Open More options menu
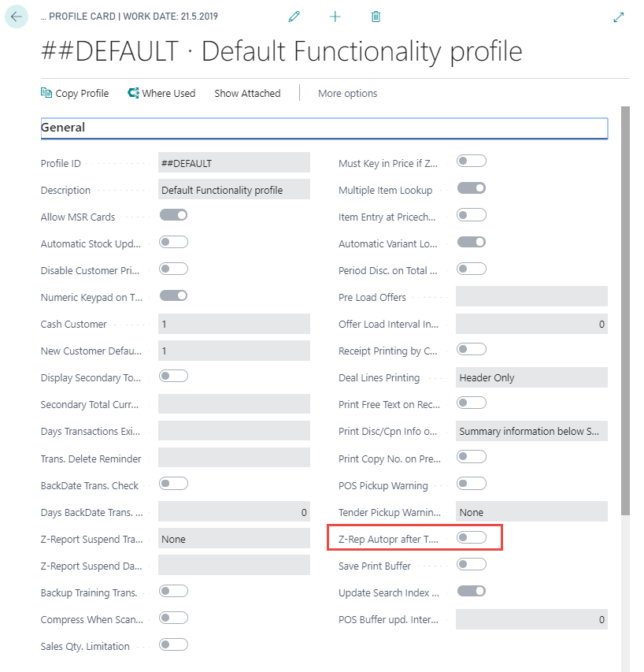Screen dimensions: 644x672 (x=347, y=93)
